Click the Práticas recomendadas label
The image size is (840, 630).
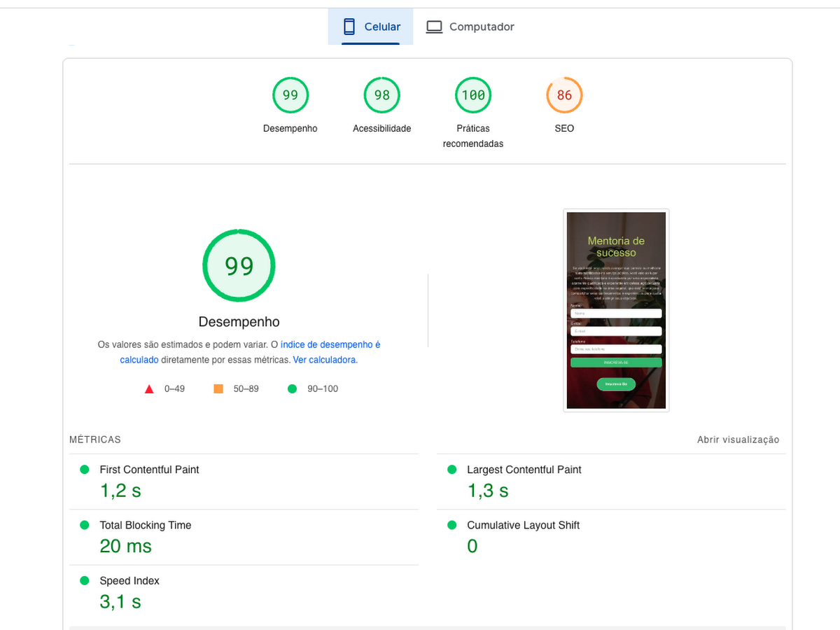(473, 136)
